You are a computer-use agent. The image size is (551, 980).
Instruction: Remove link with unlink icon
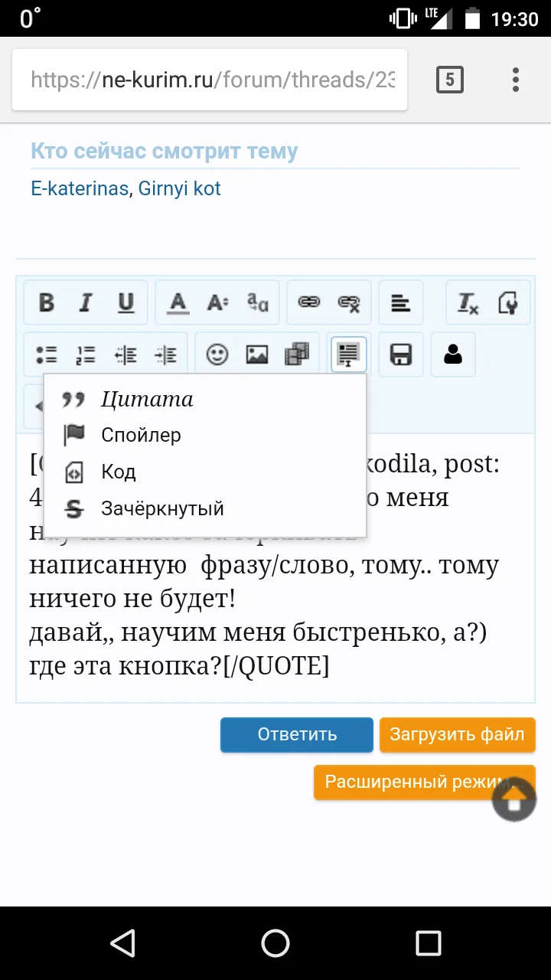[349, 303]
